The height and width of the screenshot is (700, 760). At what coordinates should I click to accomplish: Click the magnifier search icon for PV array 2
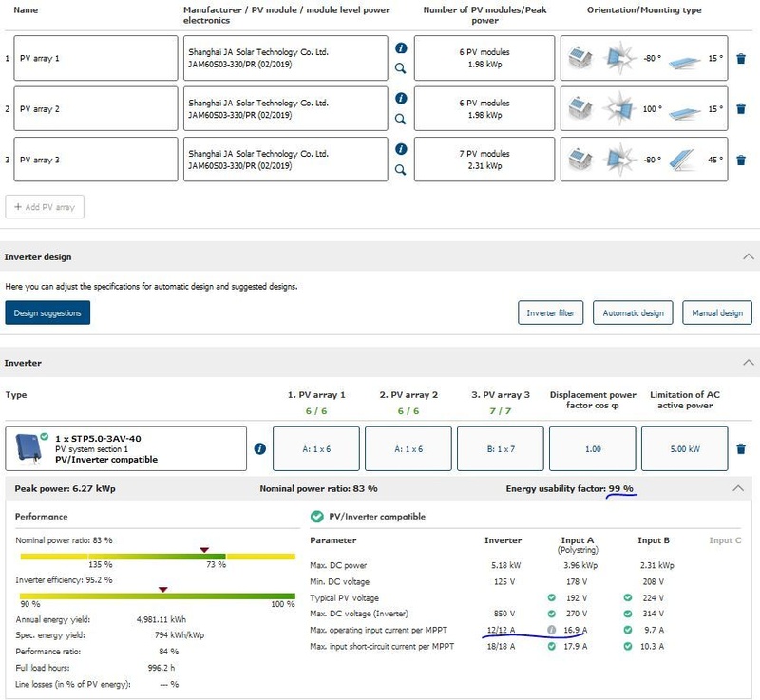(x=401, y=120)
